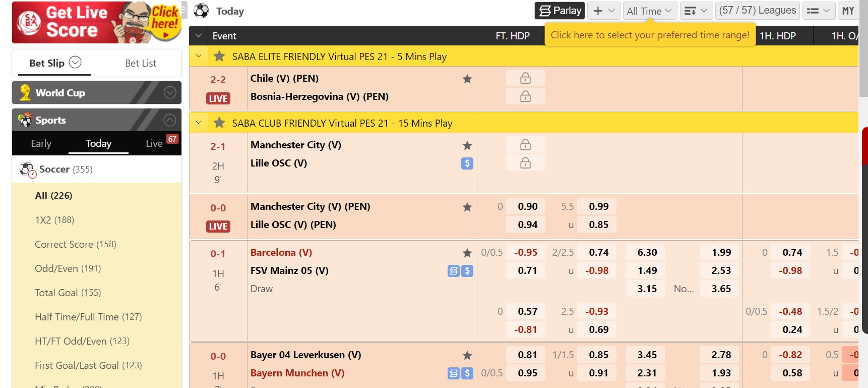The width and height of the screenshot is (868, 388).
Task: Favorite the SABA CLUB FRIENDLY league star
Action: tap(219, 123)
